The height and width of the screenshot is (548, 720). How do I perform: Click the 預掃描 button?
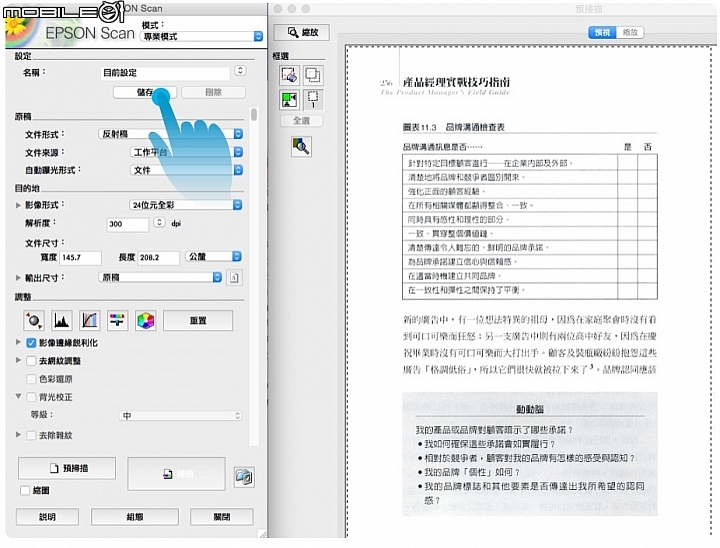click(x=67, y=468)
